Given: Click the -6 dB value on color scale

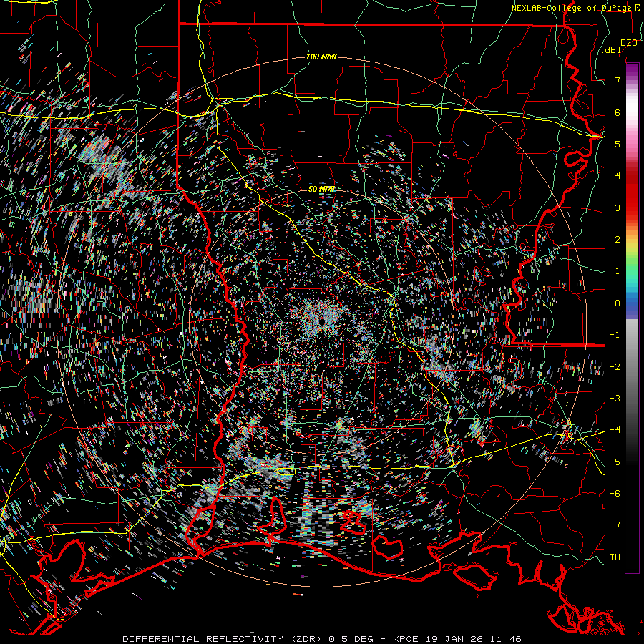Looking at the screenshot, I should click(x=615, y=494).
